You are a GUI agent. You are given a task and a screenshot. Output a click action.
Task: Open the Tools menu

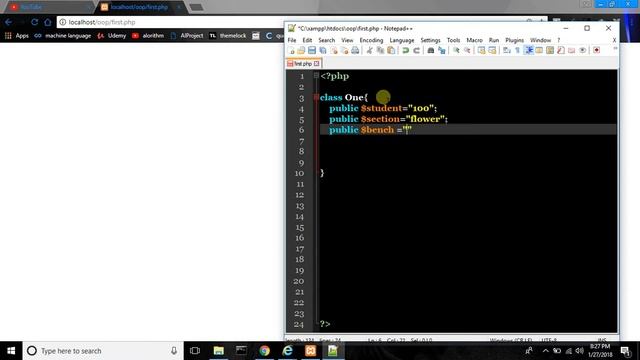click(453, 40)
